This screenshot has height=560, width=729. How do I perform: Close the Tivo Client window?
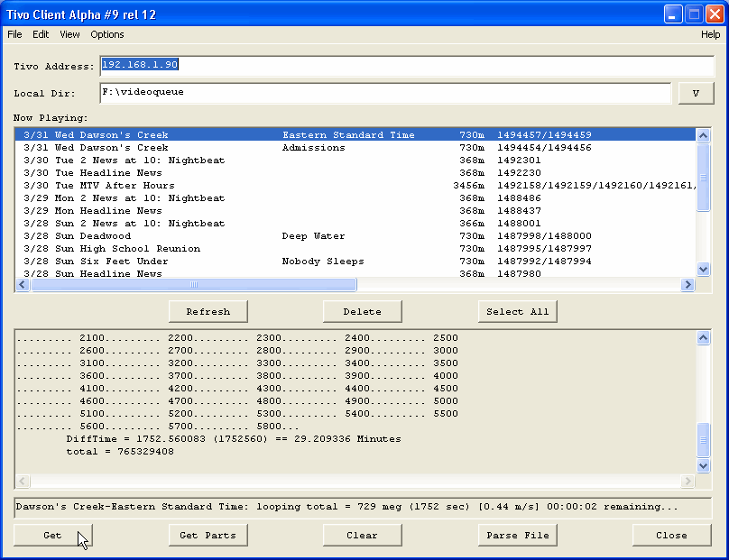715,14
